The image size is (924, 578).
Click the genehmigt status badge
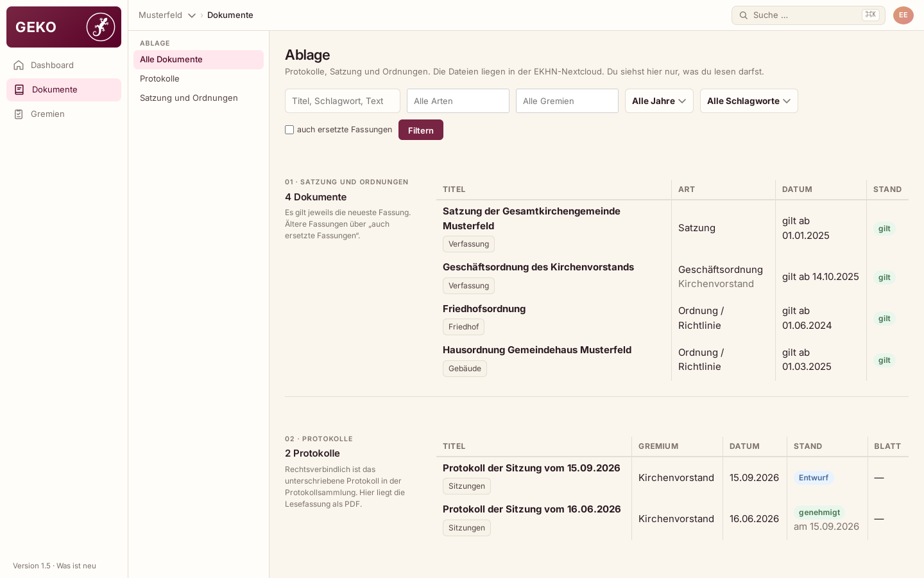click(819, 512)
